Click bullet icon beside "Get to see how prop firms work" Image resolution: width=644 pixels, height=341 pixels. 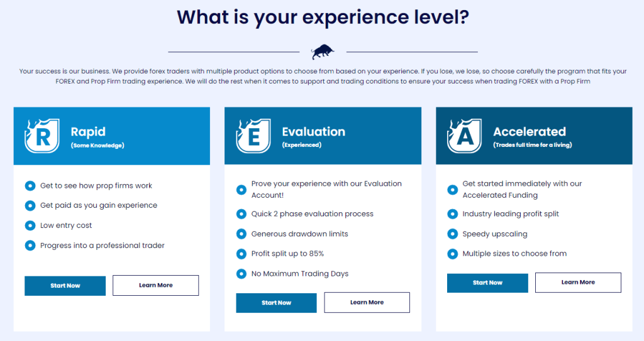tap(30, 186)
